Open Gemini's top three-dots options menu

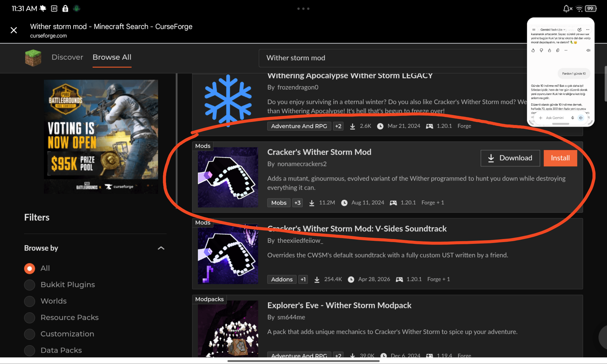[588, 30]
